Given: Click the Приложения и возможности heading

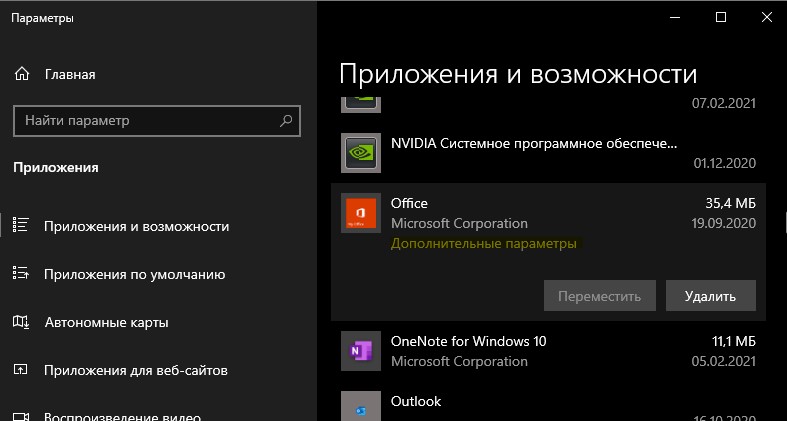Looking at the screenshot, I should coord(518,74).
